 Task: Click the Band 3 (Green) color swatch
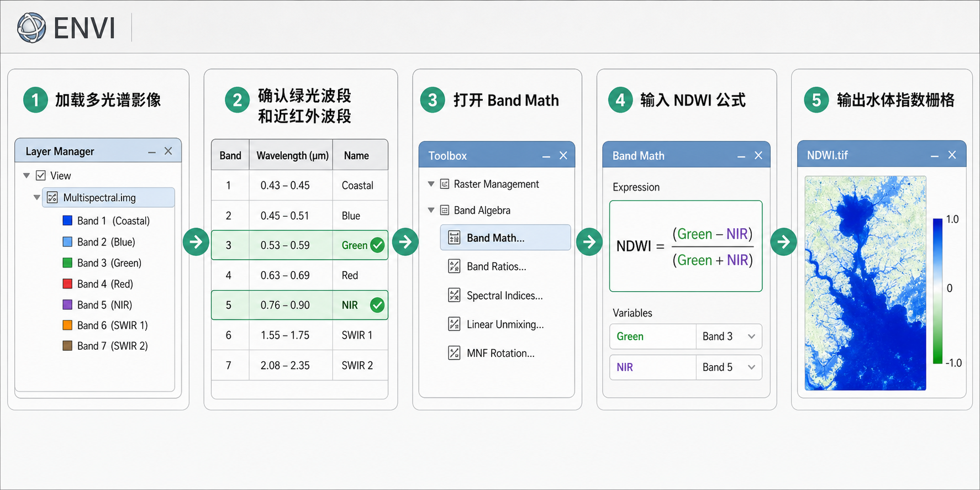point(67,262)
